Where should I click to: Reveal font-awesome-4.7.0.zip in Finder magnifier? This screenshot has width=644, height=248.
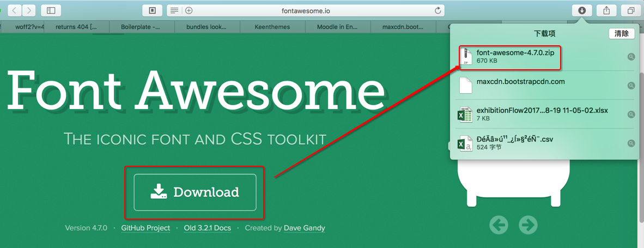coord(631,57)
